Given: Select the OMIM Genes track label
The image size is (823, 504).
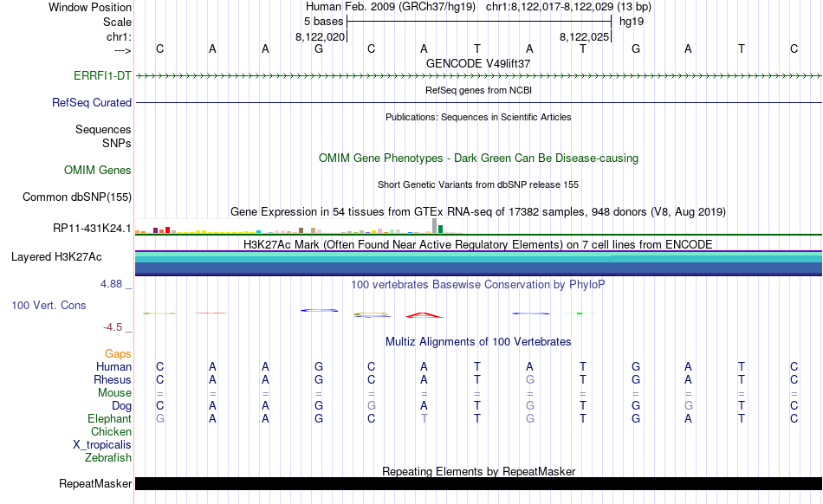Looking at the screenshot, I should point(98,170).
